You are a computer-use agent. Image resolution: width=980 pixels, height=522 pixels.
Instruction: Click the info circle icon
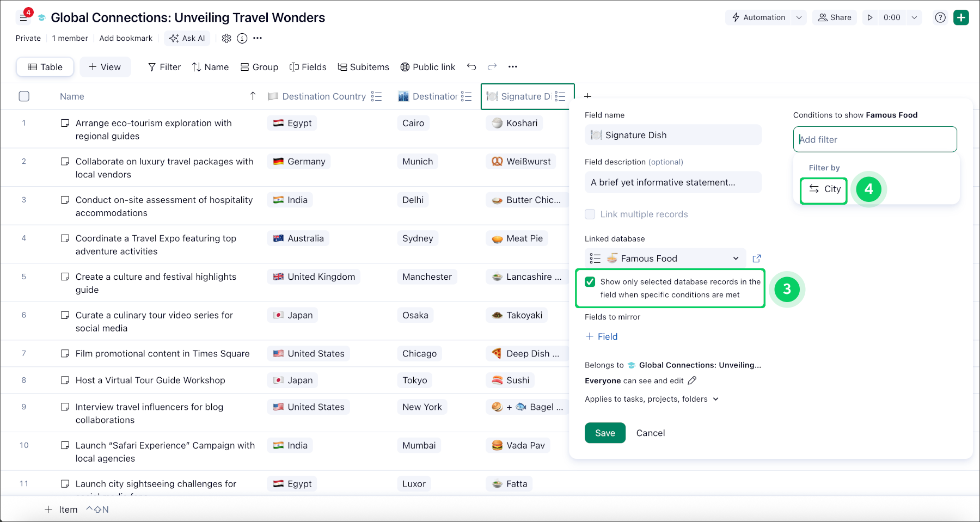(242, 38)
